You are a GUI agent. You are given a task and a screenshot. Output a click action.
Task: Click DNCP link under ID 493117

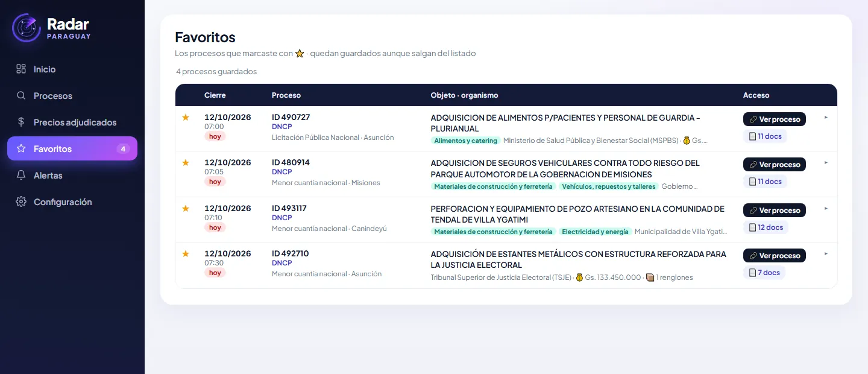(x=281, y=218)
